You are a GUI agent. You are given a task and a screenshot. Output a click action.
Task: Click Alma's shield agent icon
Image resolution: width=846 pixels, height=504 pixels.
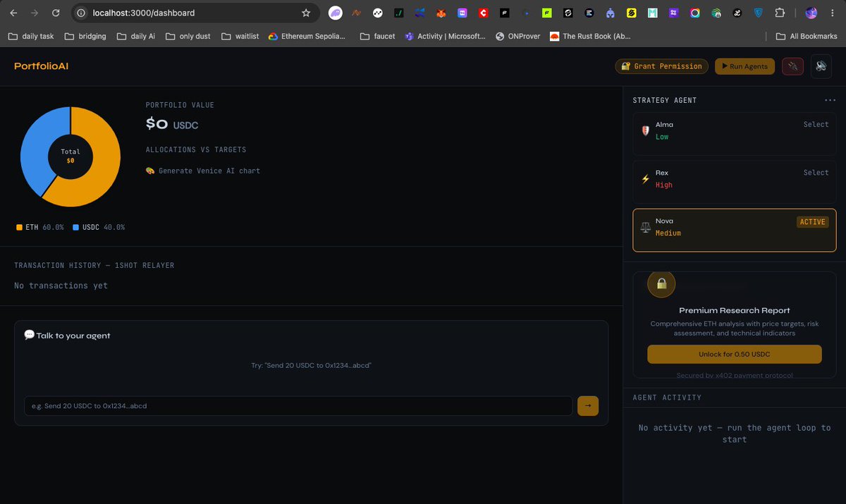point(645,130)
